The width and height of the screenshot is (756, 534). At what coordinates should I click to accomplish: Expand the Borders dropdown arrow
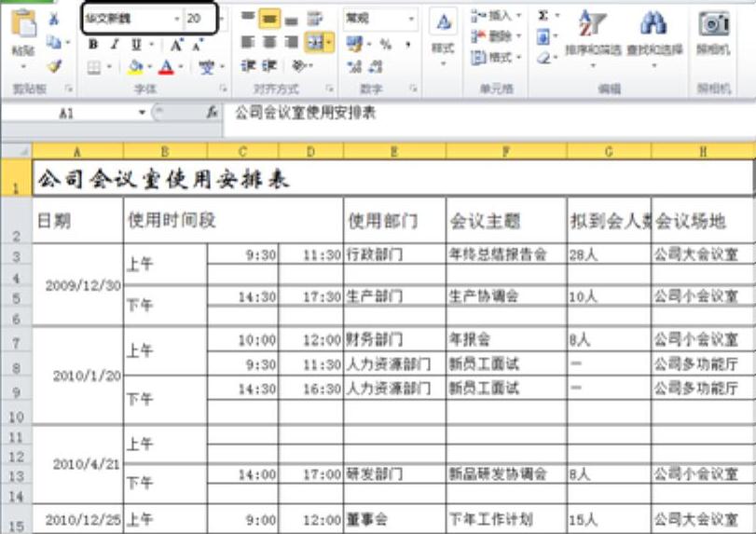(109, 67)
